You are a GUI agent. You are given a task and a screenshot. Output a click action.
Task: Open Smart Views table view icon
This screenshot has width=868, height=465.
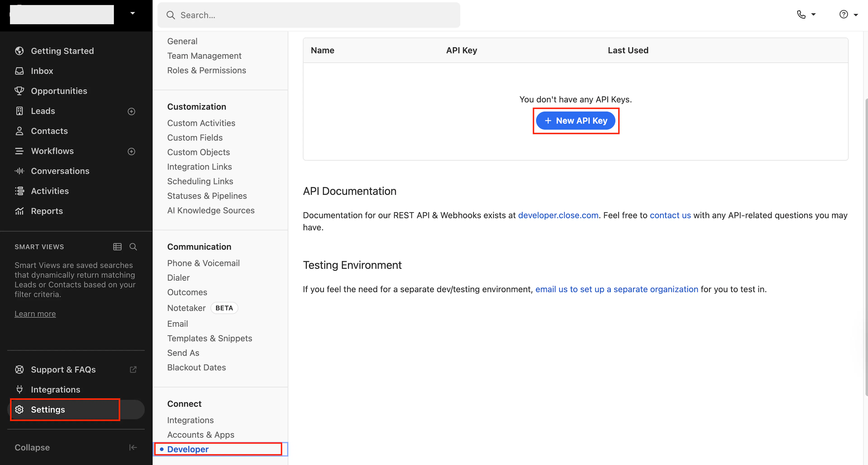coord(117,247)
